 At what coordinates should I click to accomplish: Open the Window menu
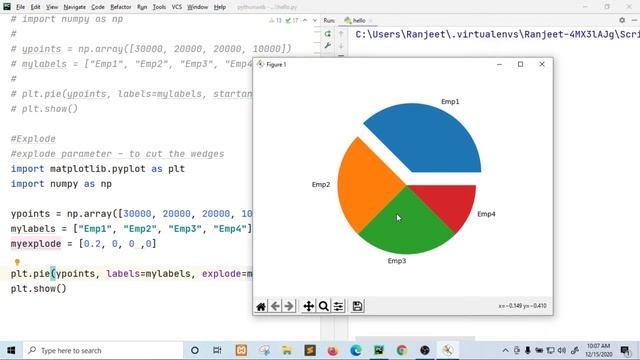point(198,7)
